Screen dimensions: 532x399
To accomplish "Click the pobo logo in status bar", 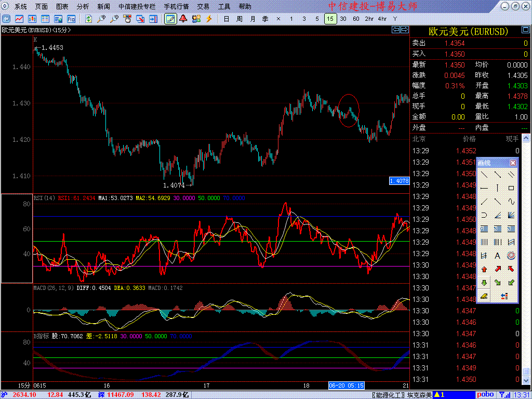I will [485, 395].
